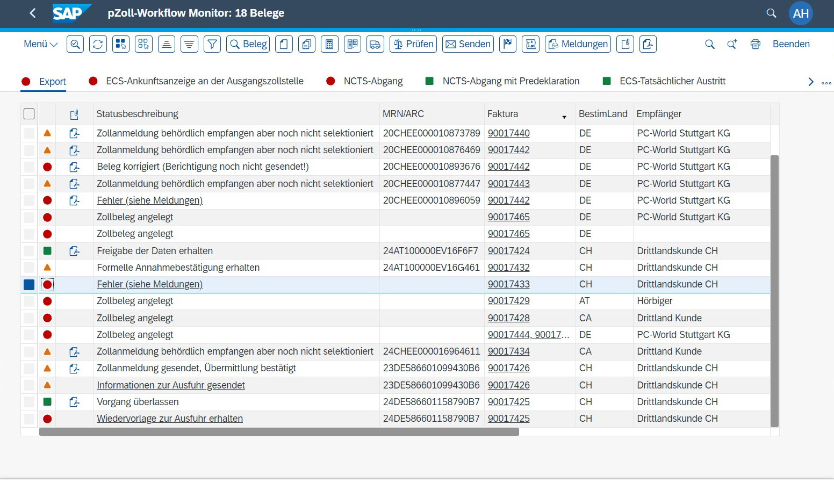The image size is (834, 504).
Task: Click the filter funnel icon
Action: tap(212, 44)
